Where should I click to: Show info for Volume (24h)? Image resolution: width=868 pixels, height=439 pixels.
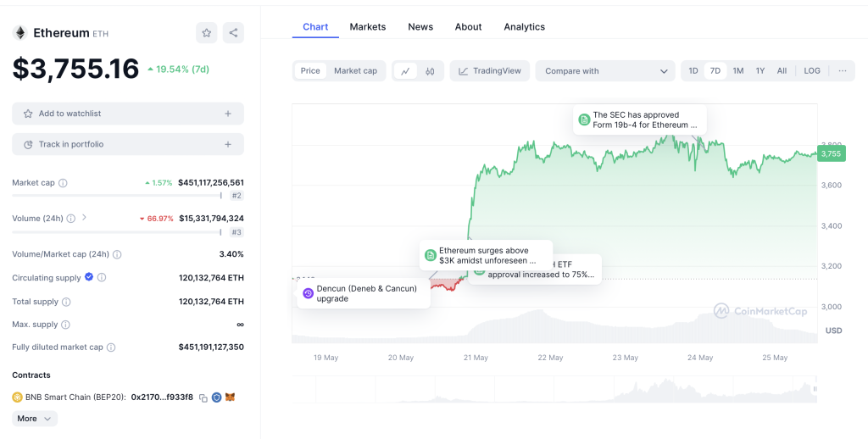pos(71,219)
